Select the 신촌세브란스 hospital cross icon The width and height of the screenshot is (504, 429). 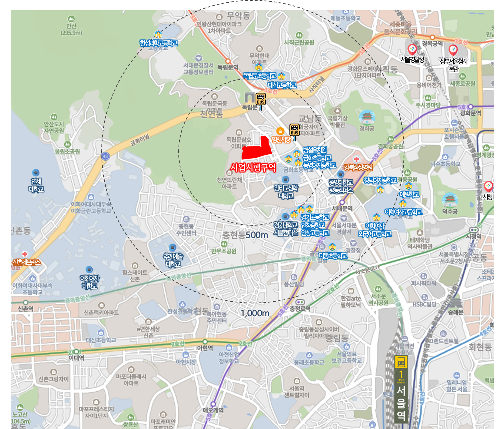[x=25, y=254]
